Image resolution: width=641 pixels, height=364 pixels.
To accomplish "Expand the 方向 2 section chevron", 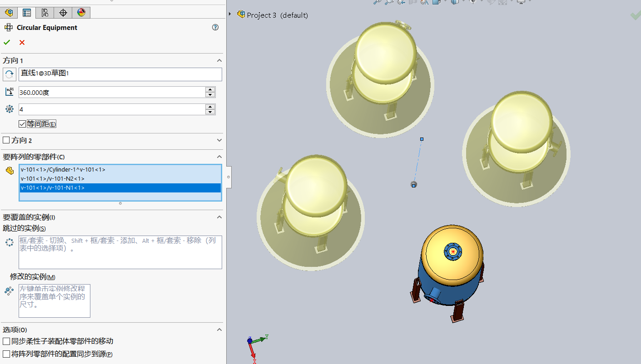I will pos(219,140).
